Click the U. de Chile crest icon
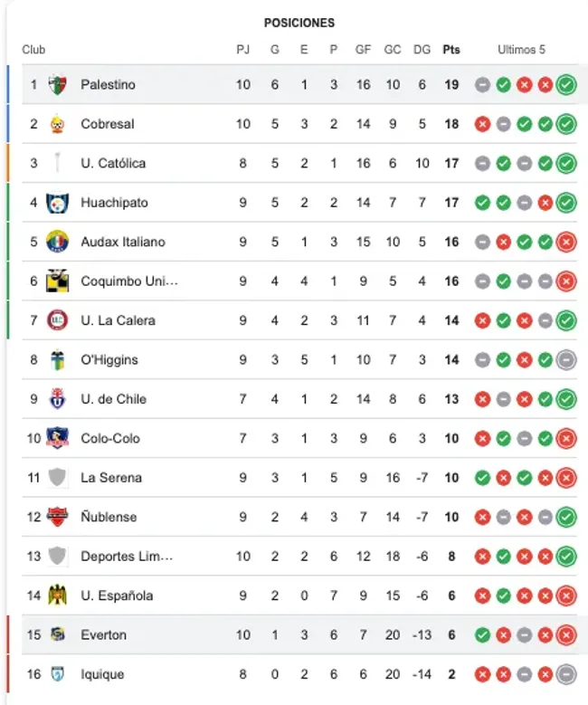The height and width of the screenshot is (705, 588). pyautogui.click(x=57, y=399)
